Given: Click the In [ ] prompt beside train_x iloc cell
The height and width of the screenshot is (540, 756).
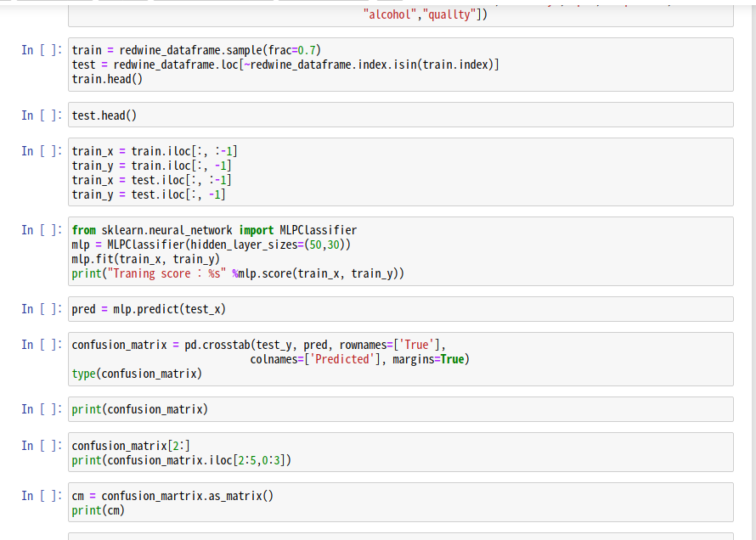Looking at the screenshot, I should [x=42, y=151].
